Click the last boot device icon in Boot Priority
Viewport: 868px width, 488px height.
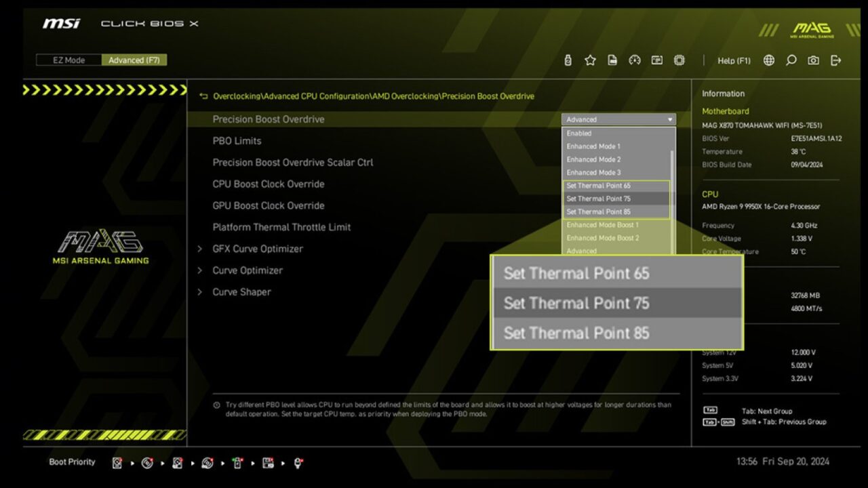(298, 463)
